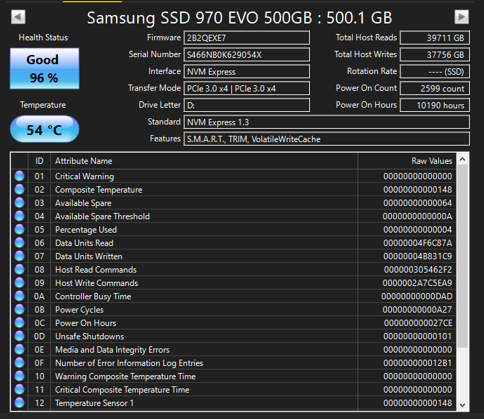Click the status orb for Temperature Sensor 1

point(20,403)
